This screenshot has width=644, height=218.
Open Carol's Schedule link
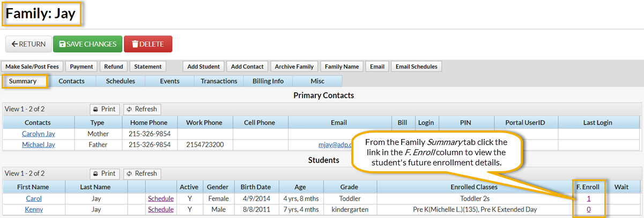pos(160,198)
